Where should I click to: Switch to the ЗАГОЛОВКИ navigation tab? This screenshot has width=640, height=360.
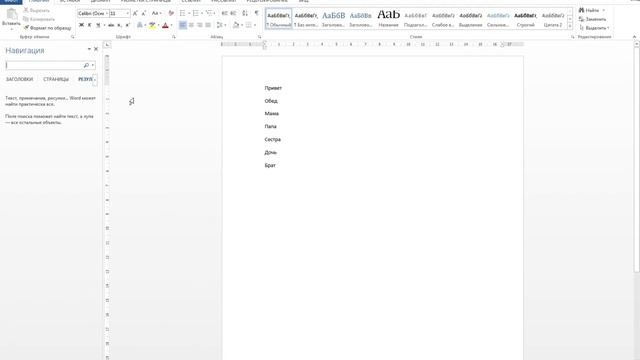[19, 79]
